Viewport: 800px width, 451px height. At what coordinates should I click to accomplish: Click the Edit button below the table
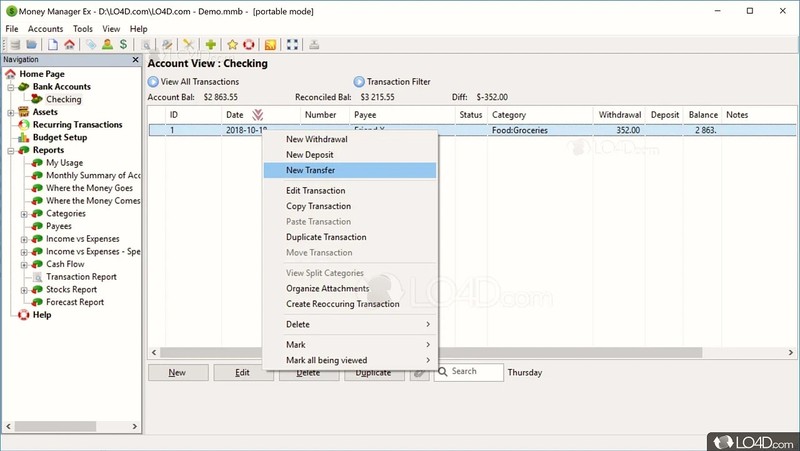(242, 373)
